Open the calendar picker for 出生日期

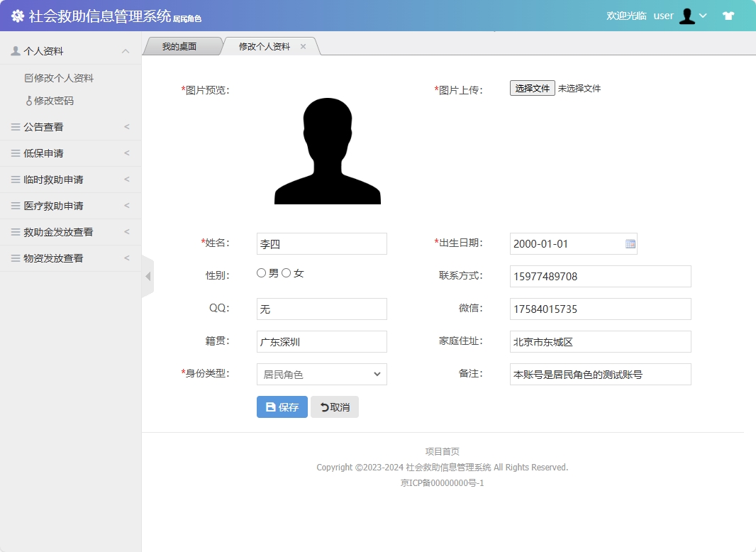(x=628, y=243)
